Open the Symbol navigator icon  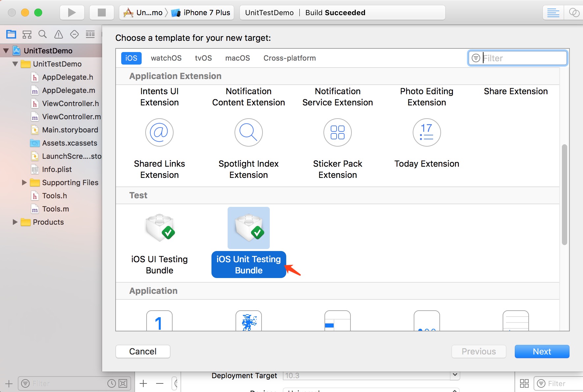[x=27, y=34]
